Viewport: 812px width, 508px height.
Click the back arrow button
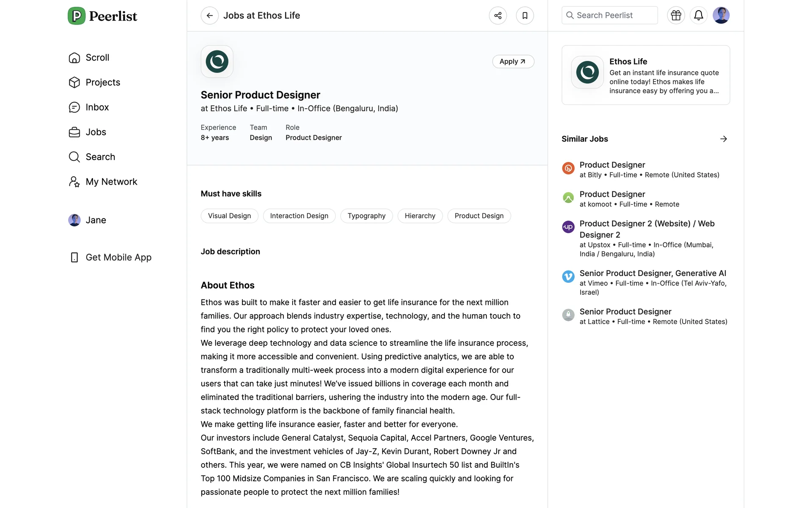point(209,16)
